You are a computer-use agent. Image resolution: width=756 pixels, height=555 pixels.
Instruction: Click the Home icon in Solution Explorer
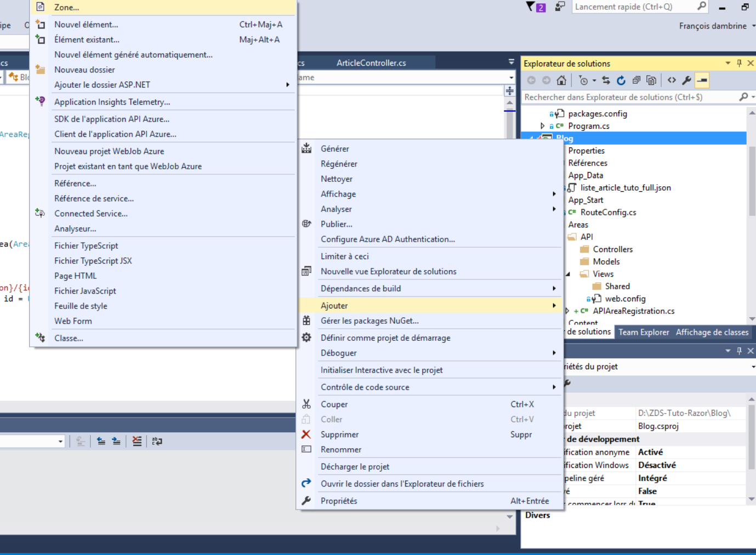(x=561, y=81)
